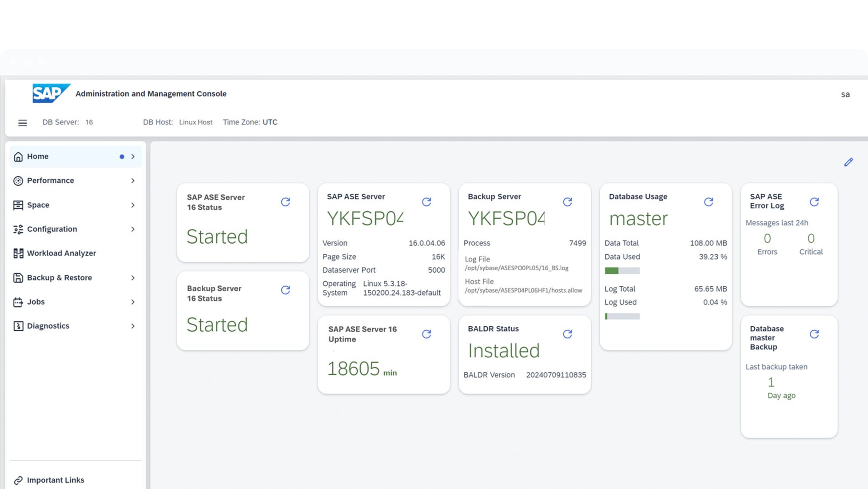Viewport: 868px width, 489px height.
Task: Click the SAP logo
Action: click(x=50, y=93)
